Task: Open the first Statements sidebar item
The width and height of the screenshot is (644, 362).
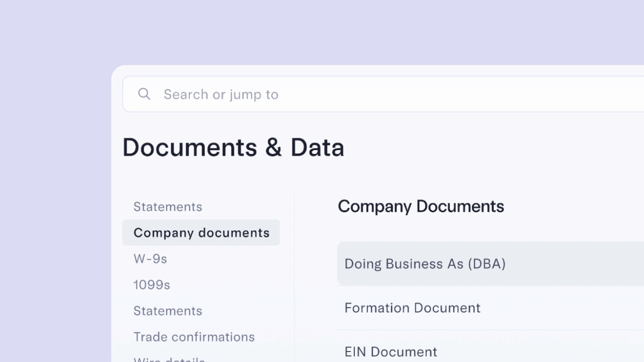Action: coord(168,207)
